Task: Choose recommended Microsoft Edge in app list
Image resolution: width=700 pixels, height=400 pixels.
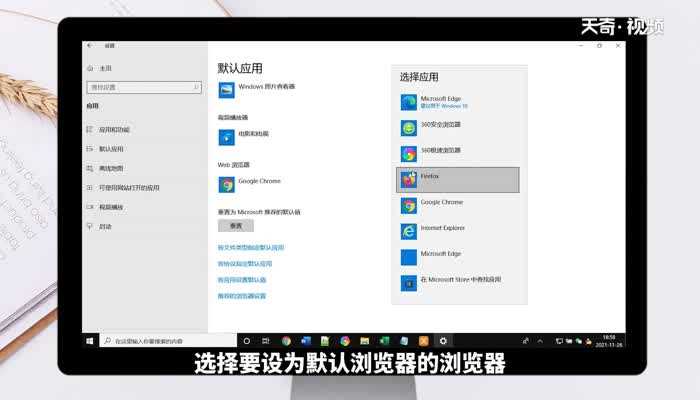Action: (x=458, y=102)
